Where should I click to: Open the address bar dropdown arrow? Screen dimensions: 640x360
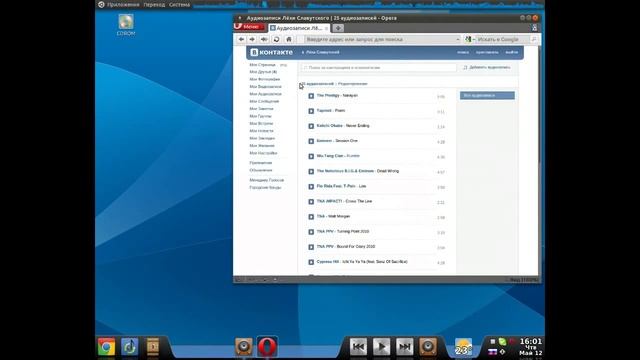click(458, 39)
